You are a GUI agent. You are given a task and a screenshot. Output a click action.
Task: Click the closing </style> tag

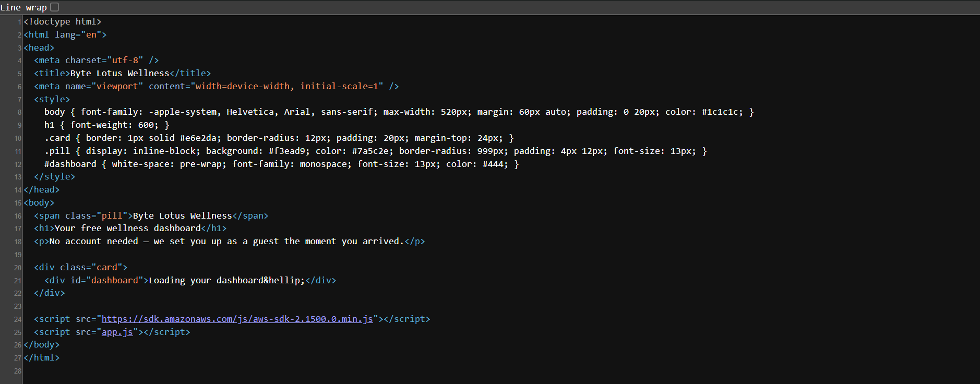pos(55,176)
